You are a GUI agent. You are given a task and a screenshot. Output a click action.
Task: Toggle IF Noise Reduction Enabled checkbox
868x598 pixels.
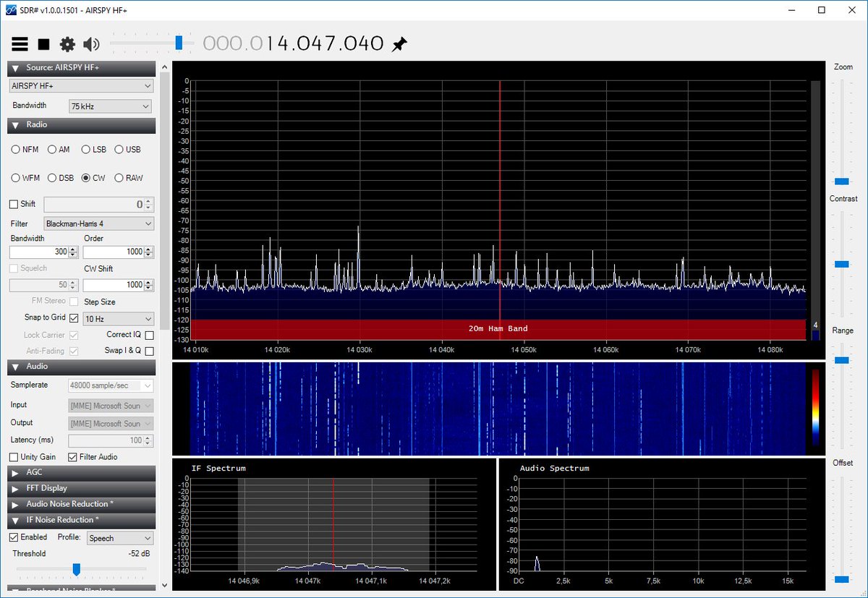14,537
